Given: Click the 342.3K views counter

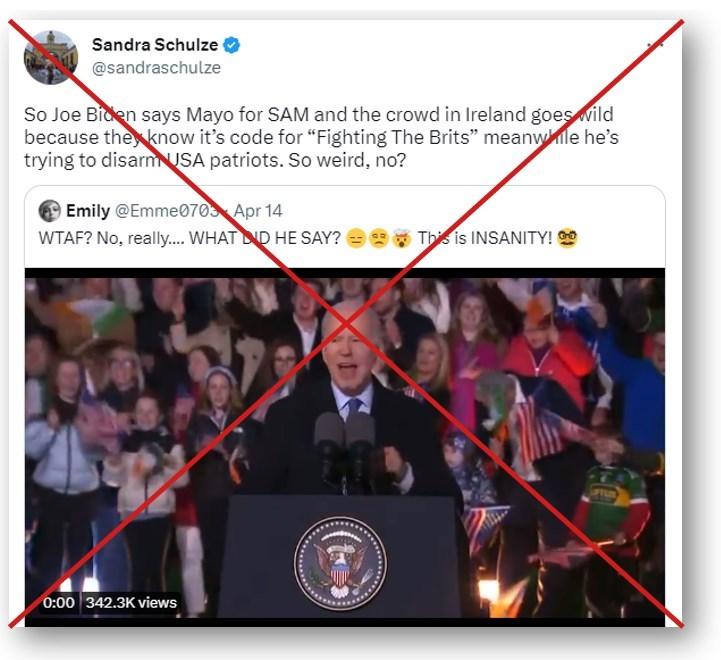Looking at the screenshot, I should (x=131, y=603).
